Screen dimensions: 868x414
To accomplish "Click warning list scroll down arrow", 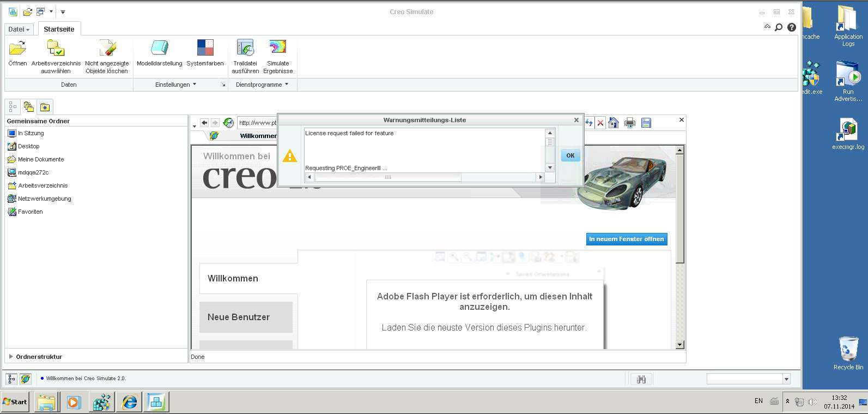I will point(550,168).
